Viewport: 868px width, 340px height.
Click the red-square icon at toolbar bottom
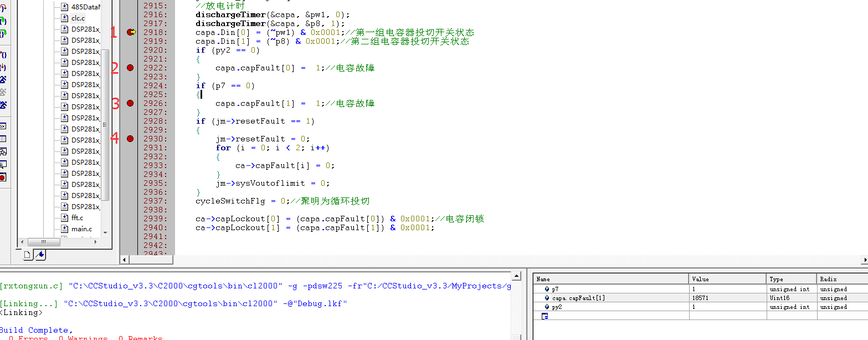tap(3, 177)
